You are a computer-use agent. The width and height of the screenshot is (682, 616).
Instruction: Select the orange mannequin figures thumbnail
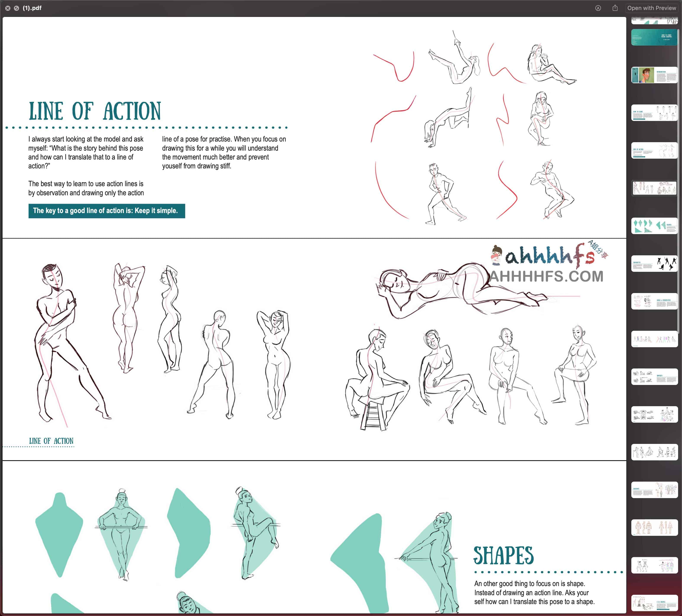(x=654, y=527)
